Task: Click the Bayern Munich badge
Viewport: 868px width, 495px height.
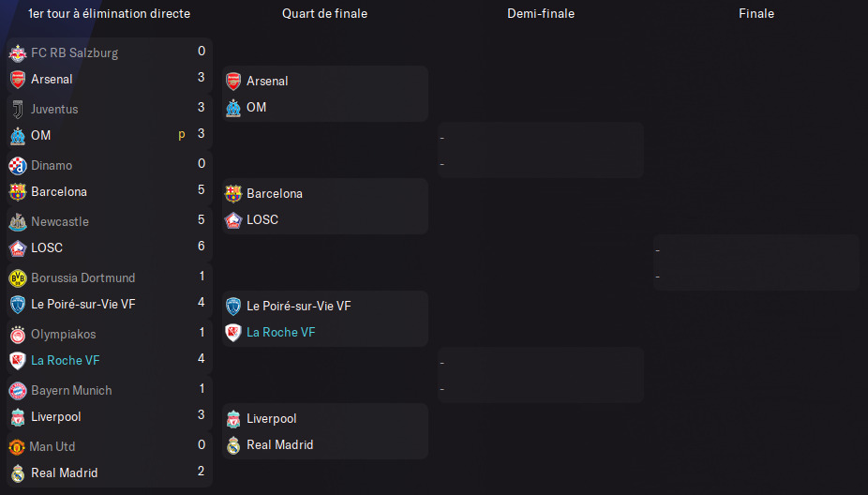Action: 17,390
